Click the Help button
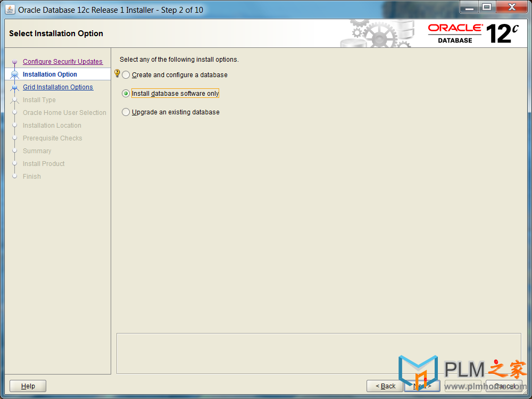This screenshot has width=532, height=399. click(28, 386)
